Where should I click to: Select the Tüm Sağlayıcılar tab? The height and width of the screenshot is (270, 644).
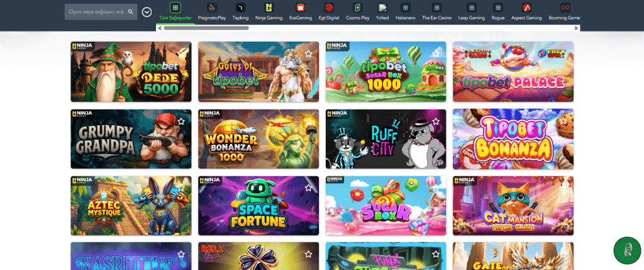[175, 11]
